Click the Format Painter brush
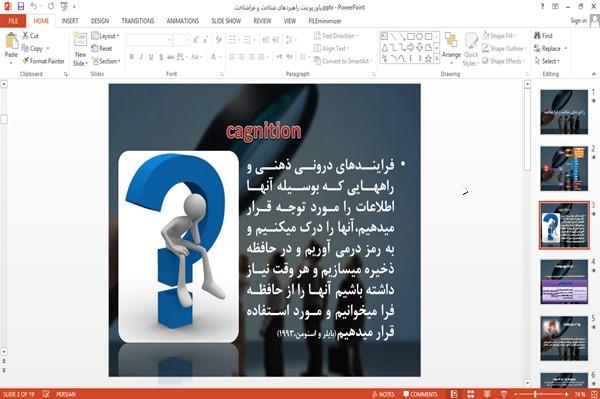This screenshot has width=600, height=399. coord(26,61)
